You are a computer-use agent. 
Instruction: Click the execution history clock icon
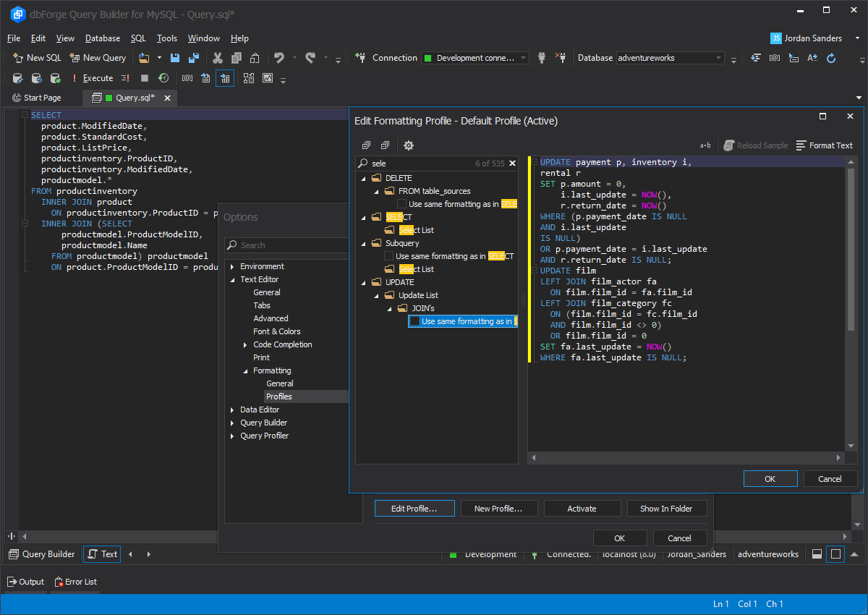[163, 78]
